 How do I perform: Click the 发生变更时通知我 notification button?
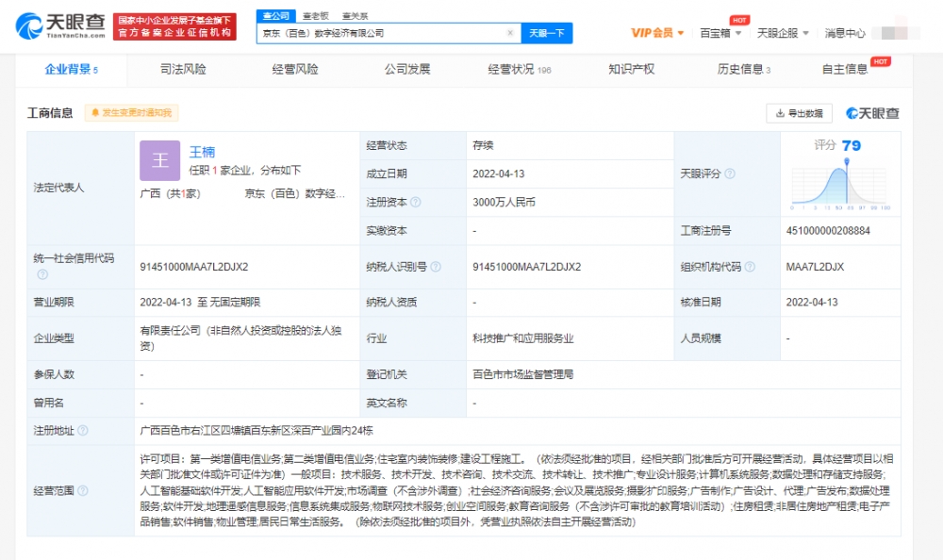[x=132, y=113]
